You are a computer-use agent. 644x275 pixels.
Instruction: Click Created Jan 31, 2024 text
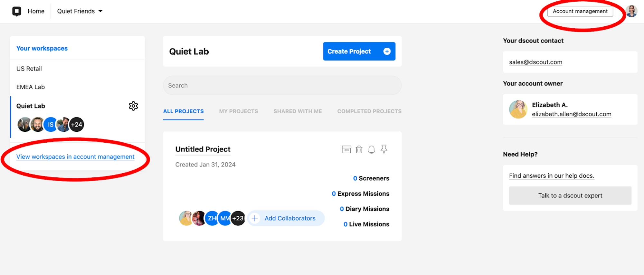tap(205, 165)
